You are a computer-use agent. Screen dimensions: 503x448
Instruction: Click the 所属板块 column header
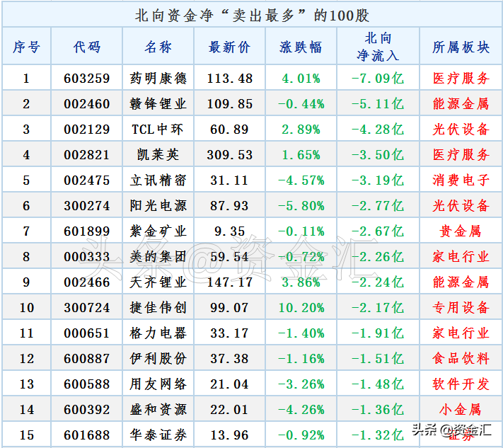[461, 47]
